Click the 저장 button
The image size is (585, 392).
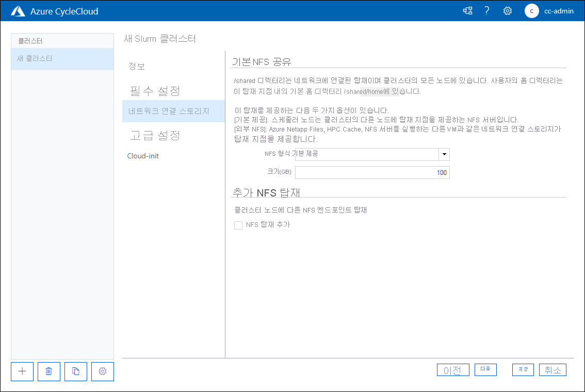click(523, 369)
